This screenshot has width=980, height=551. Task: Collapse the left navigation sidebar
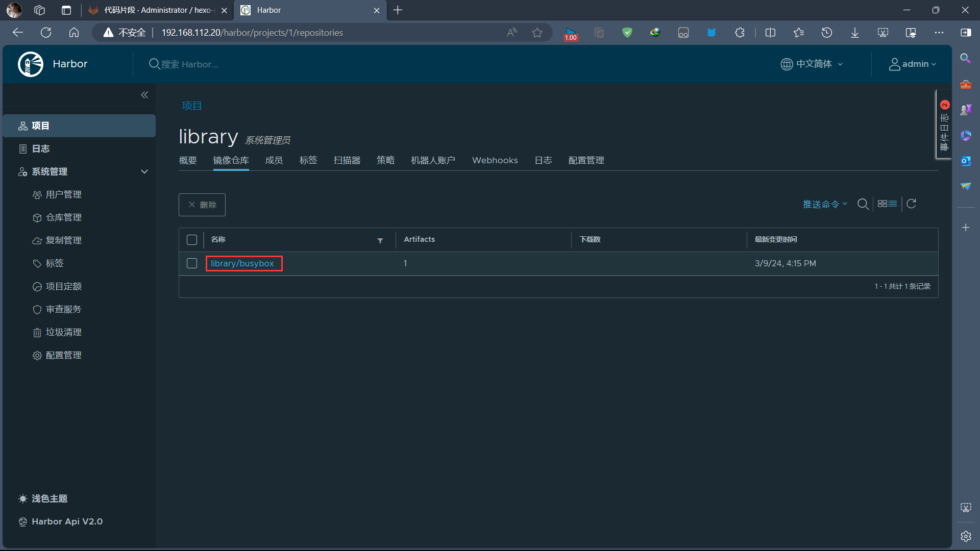(144, 95)
